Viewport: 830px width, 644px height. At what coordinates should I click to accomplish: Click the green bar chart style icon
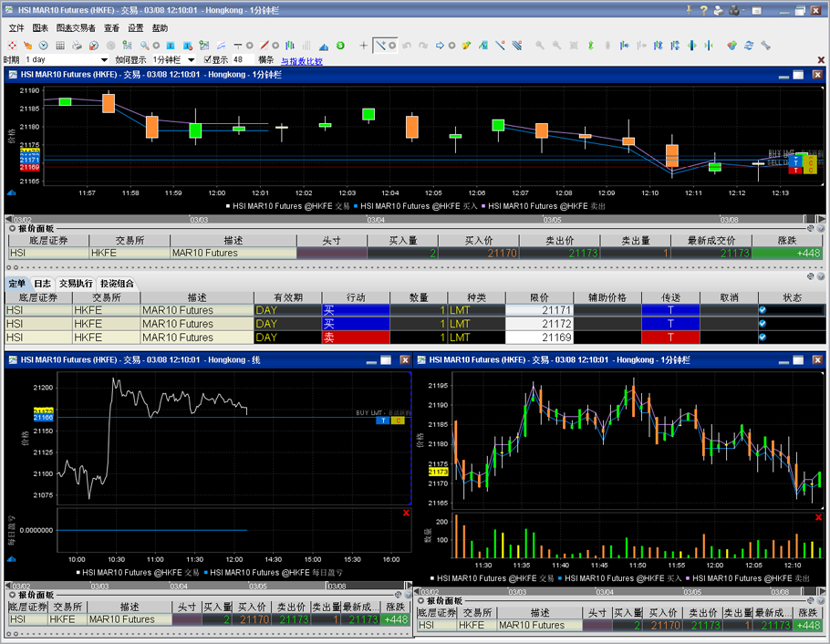289,46
